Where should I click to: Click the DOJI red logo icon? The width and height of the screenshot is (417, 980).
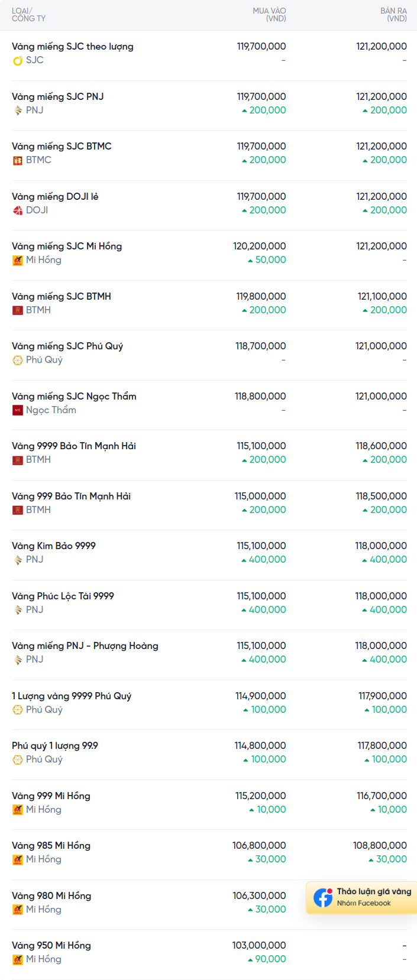pos(18,210)
